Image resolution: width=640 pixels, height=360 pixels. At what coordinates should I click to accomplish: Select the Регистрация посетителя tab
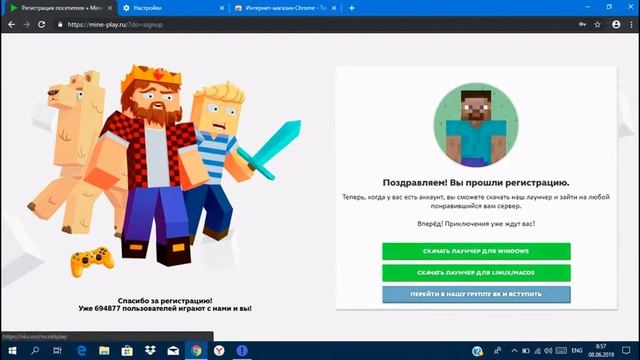pos(60,8)
